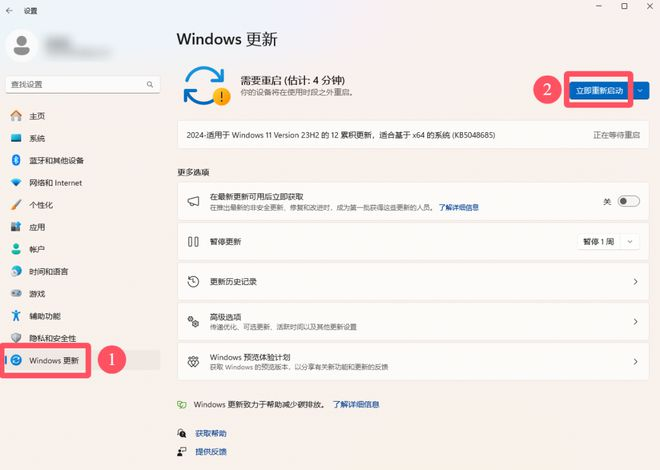Click the 游戏 controller icon
Image resolution: width=660 pixels, height=470 pixels.
tap(16, 293)
